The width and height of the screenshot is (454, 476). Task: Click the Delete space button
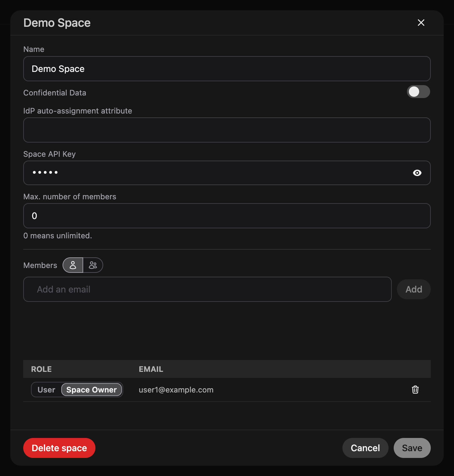pyautogui.click(x=59, y=448)
